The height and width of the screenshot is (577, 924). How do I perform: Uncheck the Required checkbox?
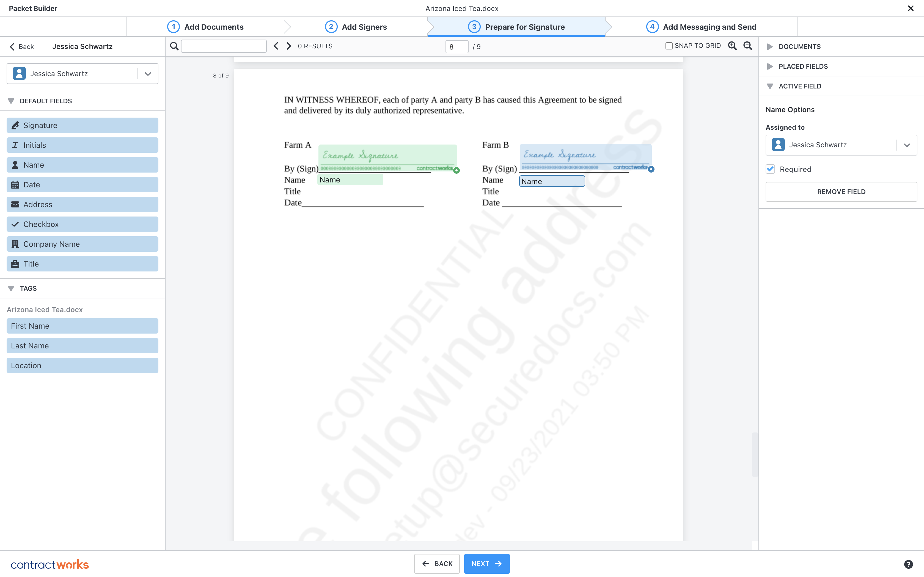[x=771, y=169]
